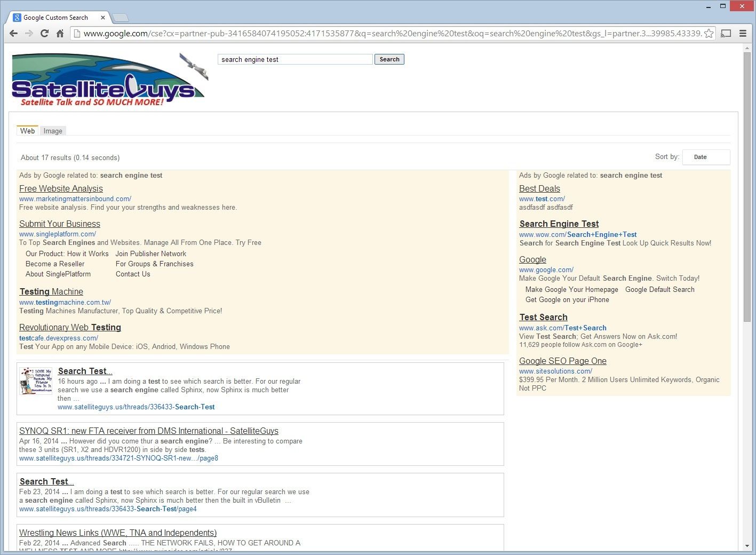Click the www.wow.com/Search+Engine+Test URL
Screen dimensions: 756x555
578,235
